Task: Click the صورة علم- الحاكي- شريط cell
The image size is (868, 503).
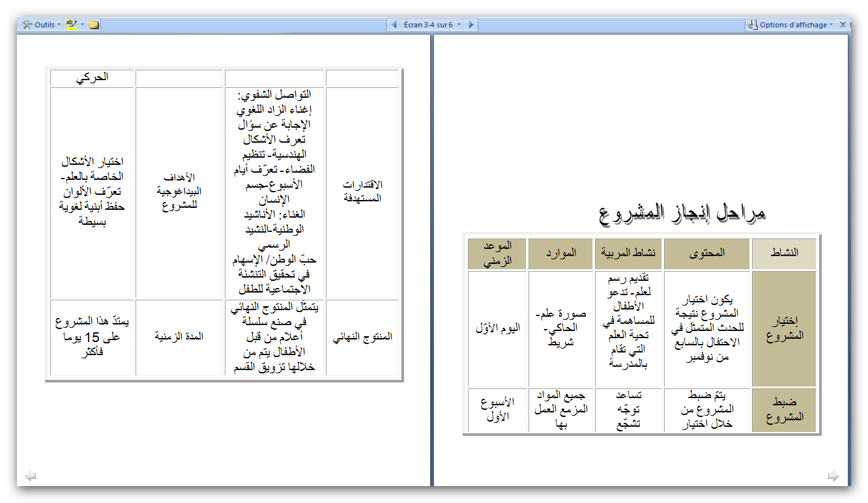Action: (560, 329)
